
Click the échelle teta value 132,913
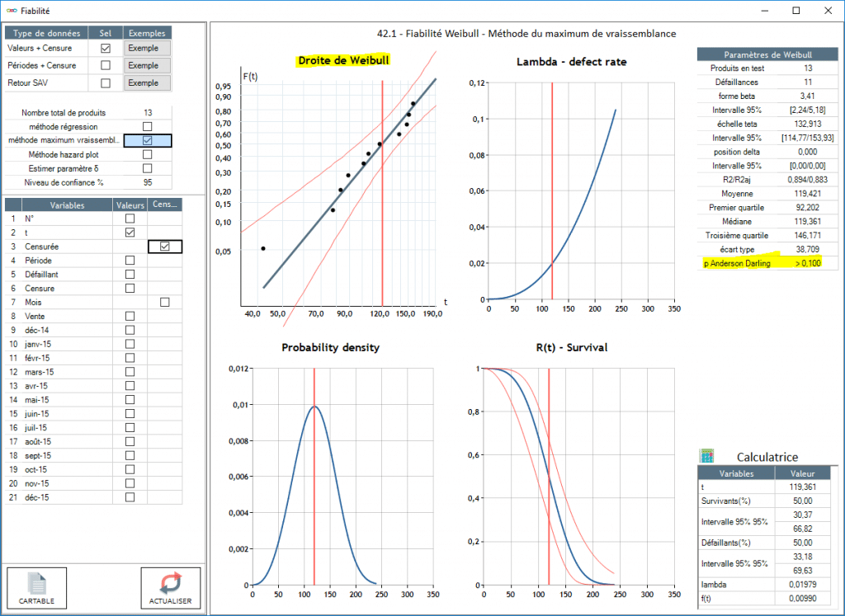pos(807,124)
